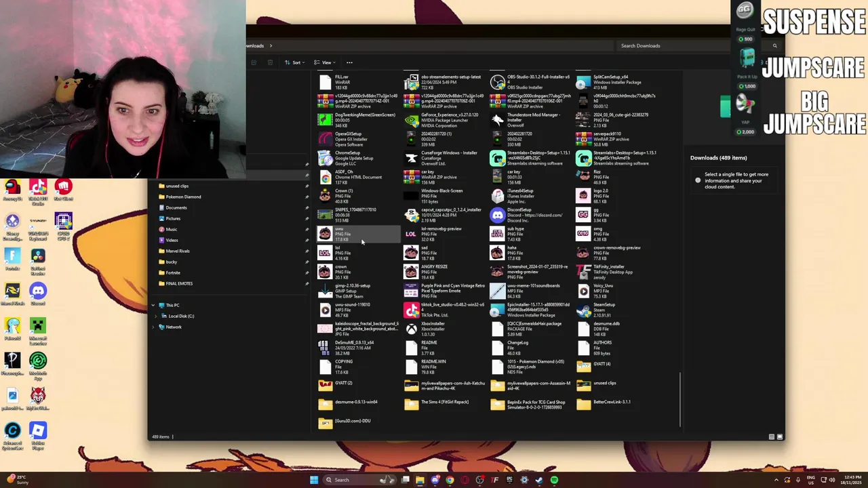Click the CurseForge Windows Installer icon
The image size is (868, 488).
412,159
